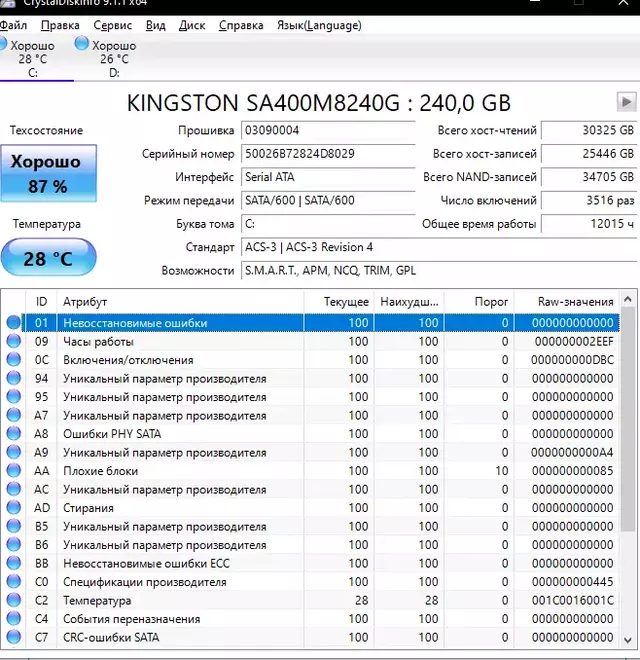The image size is (640, 660).
Task: Click total host reads value 30325 GB
Action: [x=589, y=130]
